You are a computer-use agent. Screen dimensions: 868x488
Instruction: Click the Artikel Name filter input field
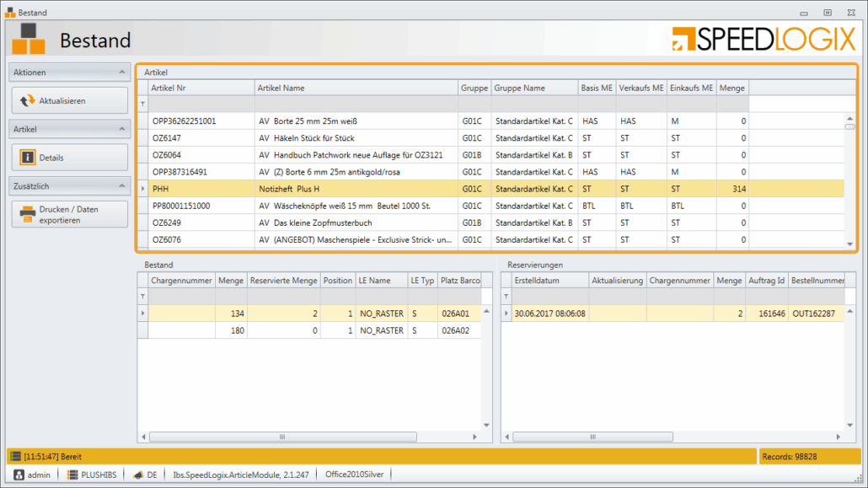[x=356, y=104]
